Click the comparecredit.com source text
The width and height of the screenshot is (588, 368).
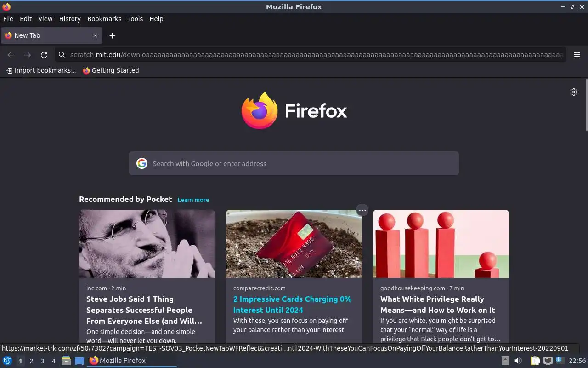point(260,288)
